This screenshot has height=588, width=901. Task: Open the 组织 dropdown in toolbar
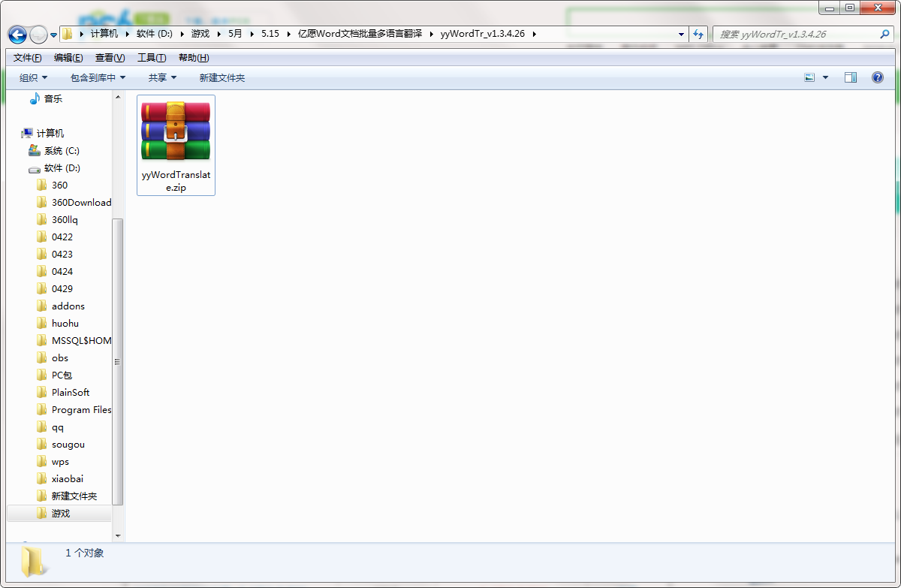(33, 78)
